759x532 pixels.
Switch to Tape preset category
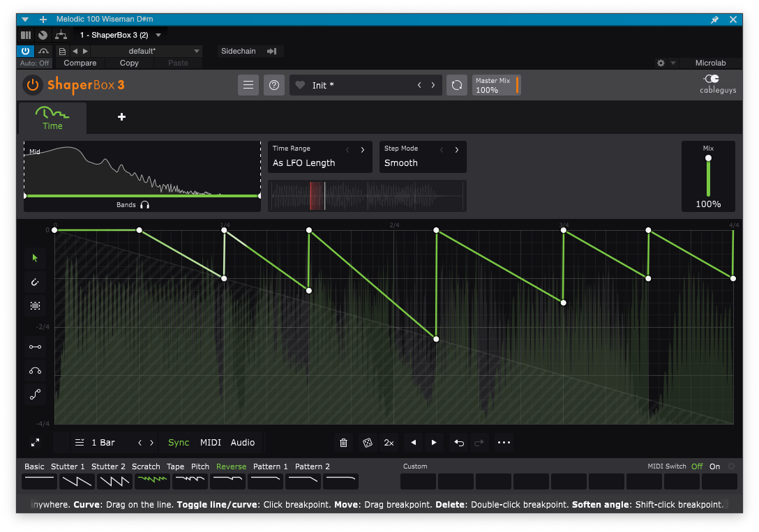(175, 466)
